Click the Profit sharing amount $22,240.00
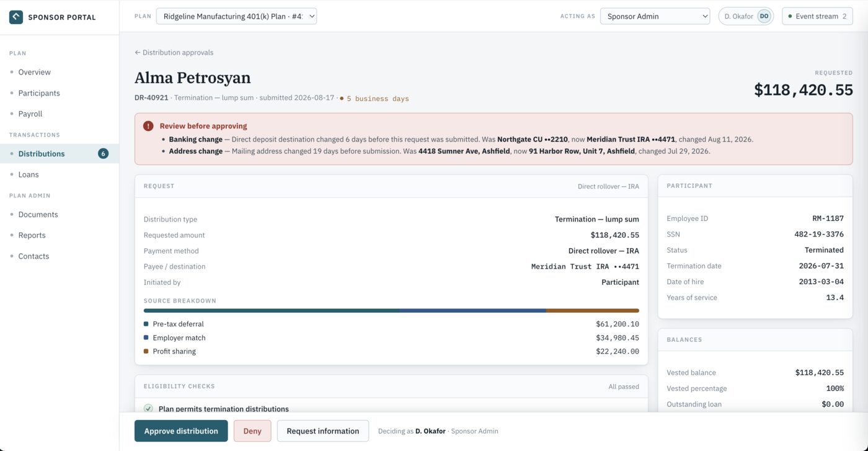The height and width of the screenshot is (451, 868). (x=618, y=351)
